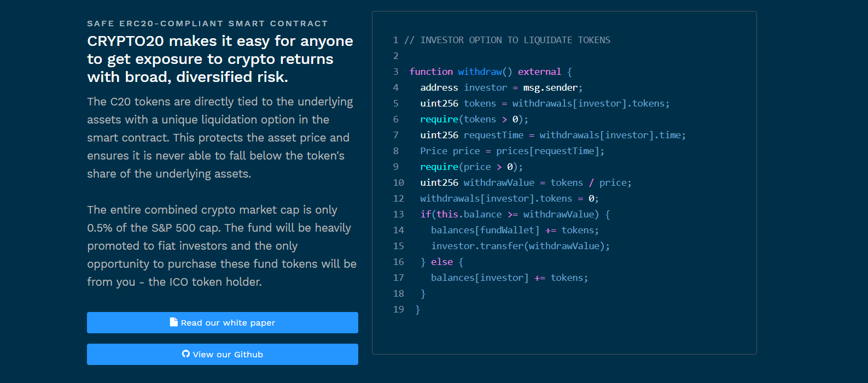This screenshot has height=383, width=868.
Task: Click code line 'if(this.balance >= withdrawValue) {'
Action: click(515, 214)
